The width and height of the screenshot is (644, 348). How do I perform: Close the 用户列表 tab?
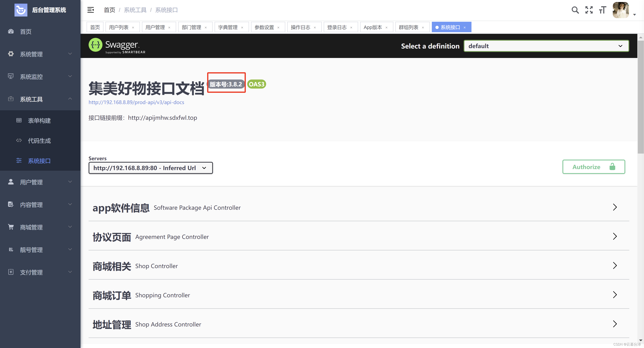(x=133, y=28)
